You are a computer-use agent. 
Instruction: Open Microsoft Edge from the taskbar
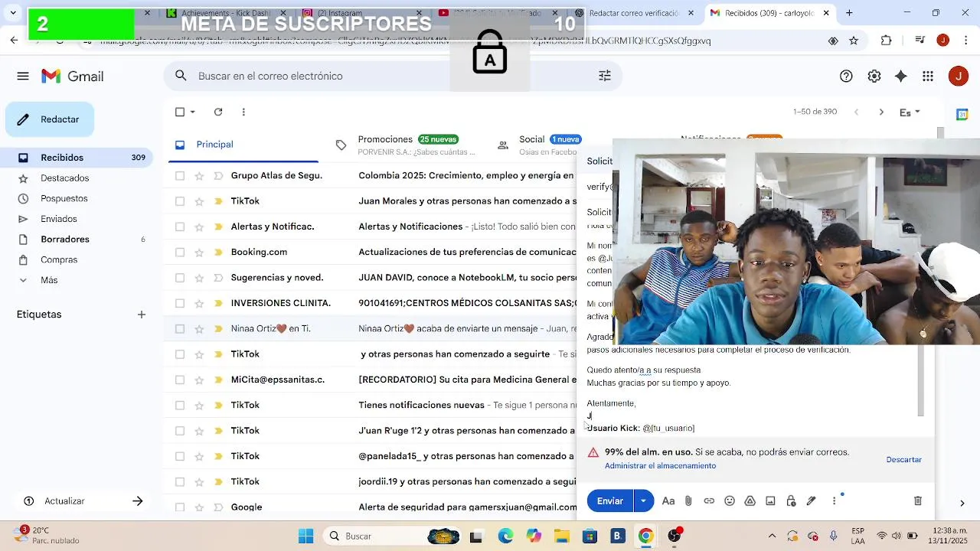tap(505, 536)
